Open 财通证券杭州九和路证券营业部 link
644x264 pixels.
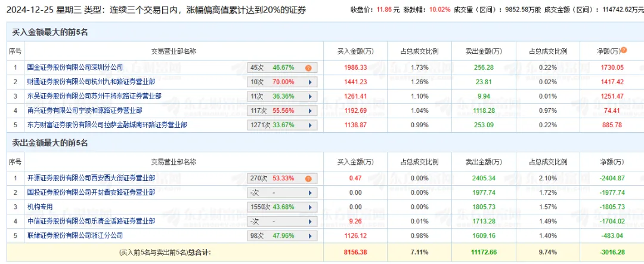pos(91,81)
